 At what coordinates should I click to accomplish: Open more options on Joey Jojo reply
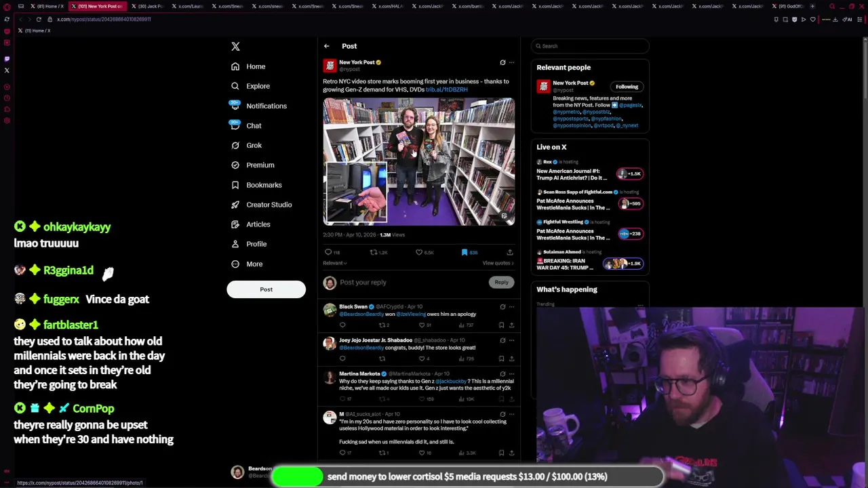tap(511, 340)
